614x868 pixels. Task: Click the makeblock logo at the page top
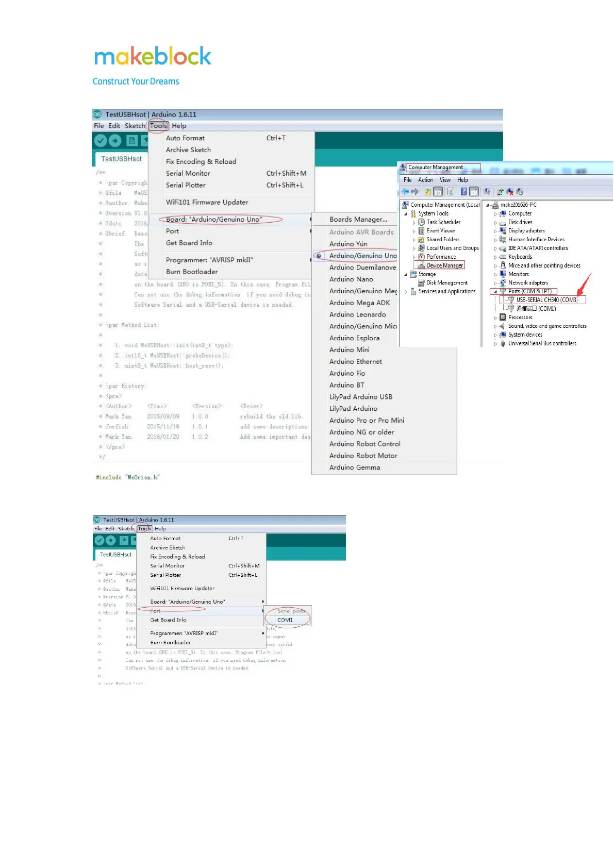point(153,56)
